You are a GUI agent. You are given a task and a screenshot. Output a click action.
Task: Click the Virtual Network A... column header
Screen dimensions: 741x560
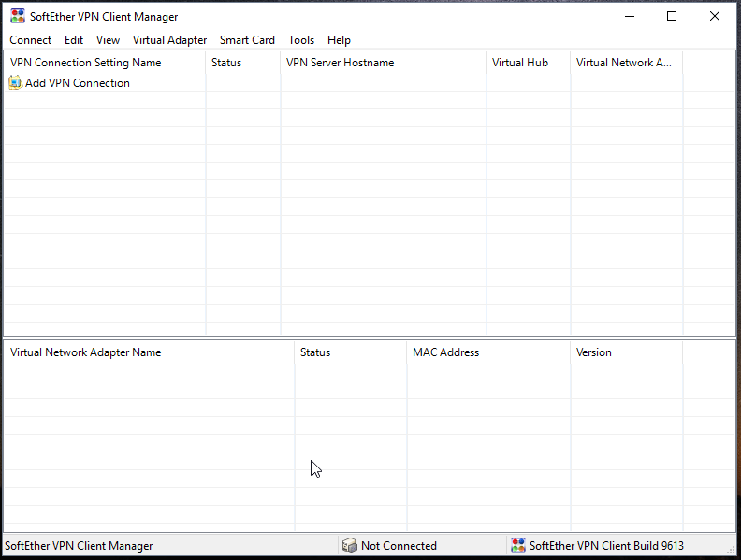coord(626,63)
